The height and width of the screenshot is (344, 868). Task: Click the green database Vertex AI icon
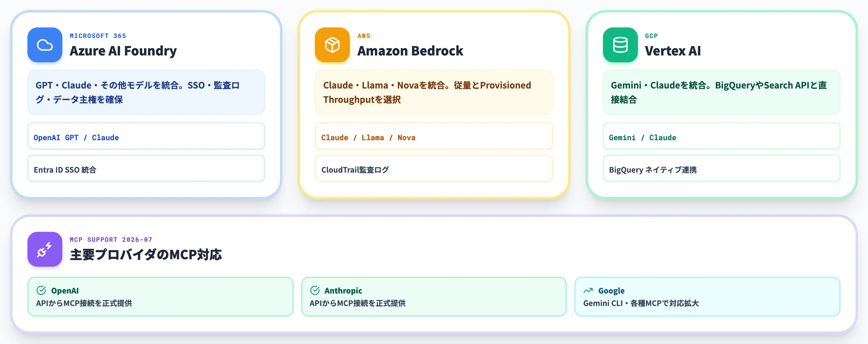coord(620,45)
